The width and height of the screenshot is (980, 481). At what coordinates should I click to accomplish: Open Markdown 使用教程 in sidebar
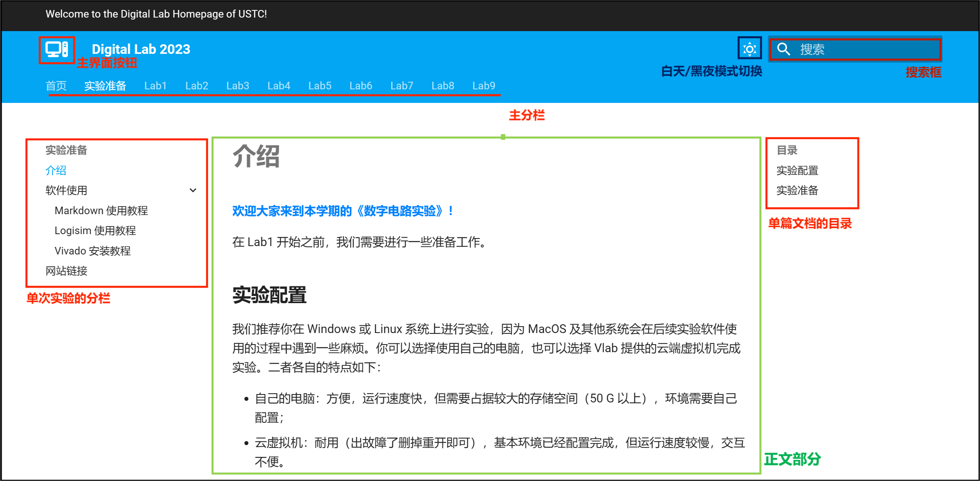(101, 211)
